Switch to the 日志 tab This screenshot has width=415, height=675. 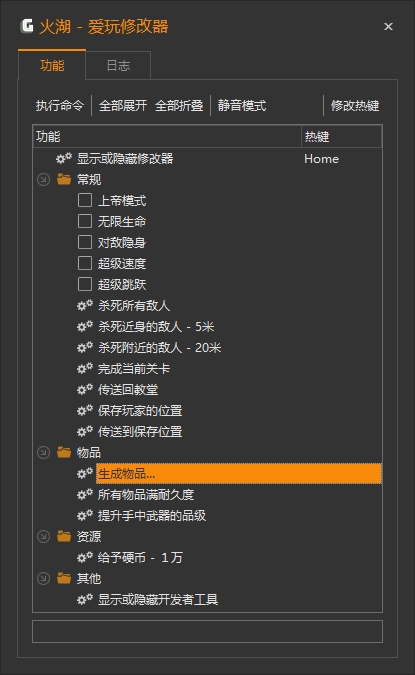click(x=118, y=65)
